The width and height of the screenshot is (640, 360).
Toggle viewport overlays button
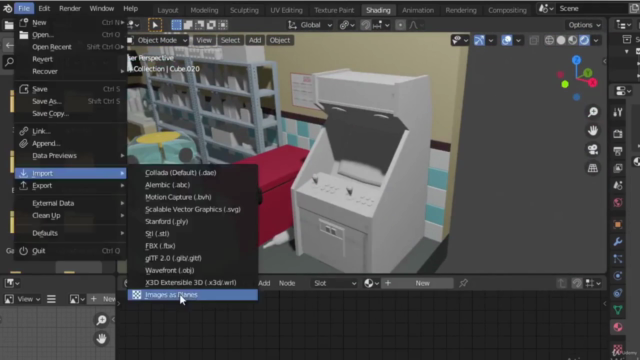pyautogui.click(x=507, y=40)
